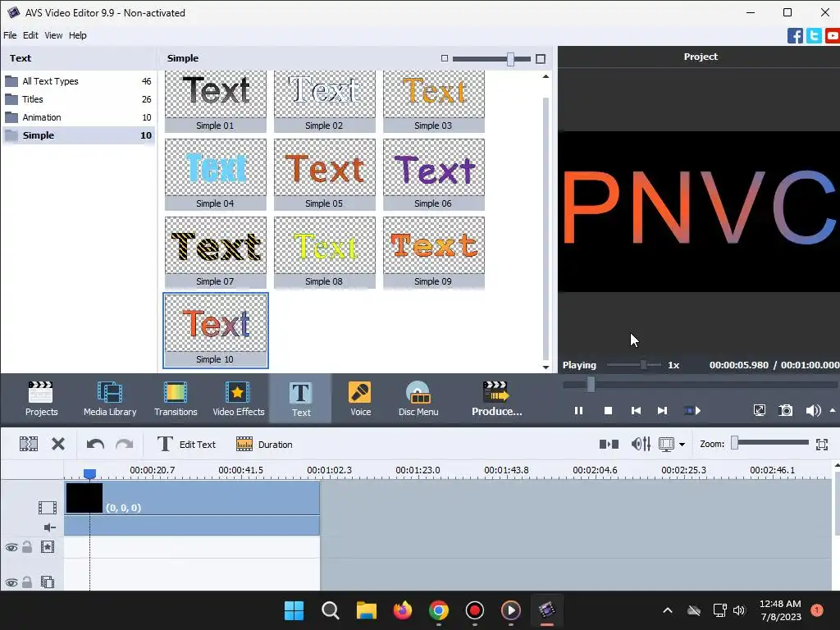Select All Text Types folder
This screenshot has height=630, width=840.
click(x=78, y=81)
